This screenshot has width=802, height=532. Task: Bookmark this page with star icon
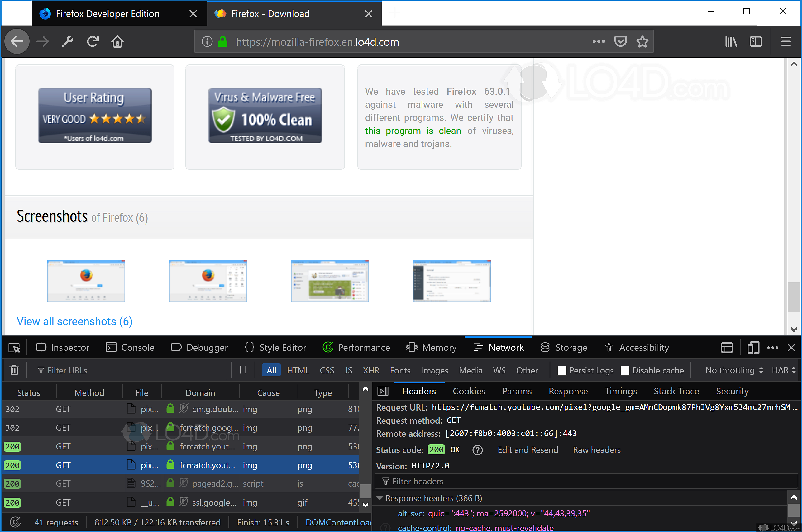tap(642, 42)
